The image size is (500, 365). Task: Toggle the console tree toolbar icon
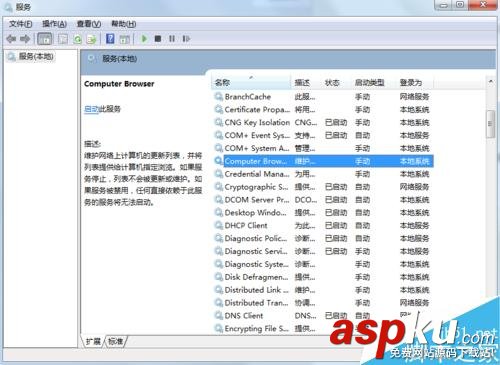(44, 39)
